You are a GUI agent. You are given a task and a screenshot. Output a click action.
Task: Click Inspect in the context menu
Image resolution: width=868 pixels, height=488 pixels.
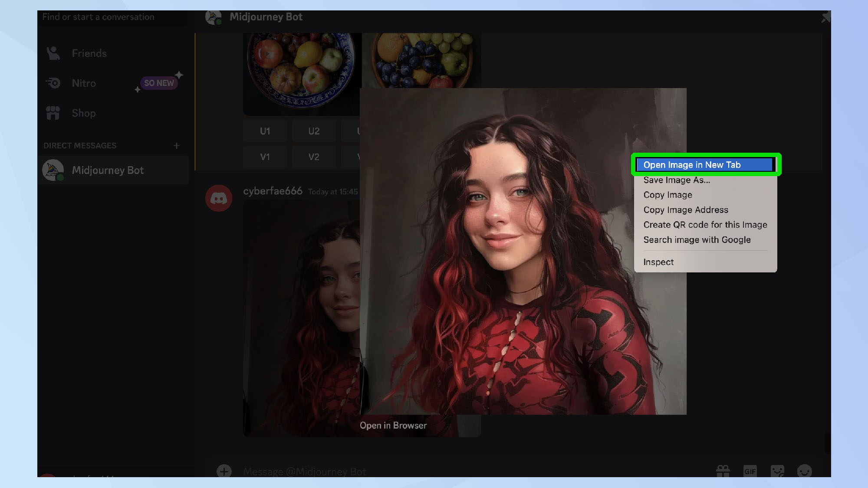click(x=658, y=262)
